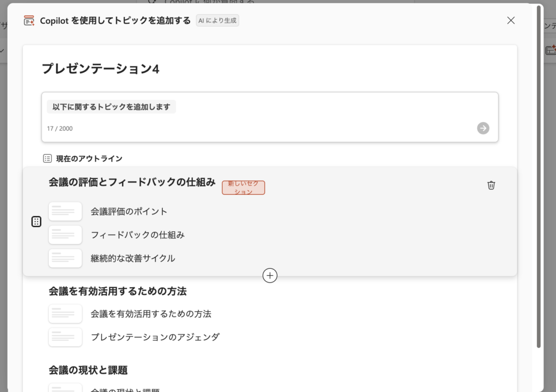Click the 会議を有効活用するための方法 section heading
556x392 pixels.
point(118,292)
